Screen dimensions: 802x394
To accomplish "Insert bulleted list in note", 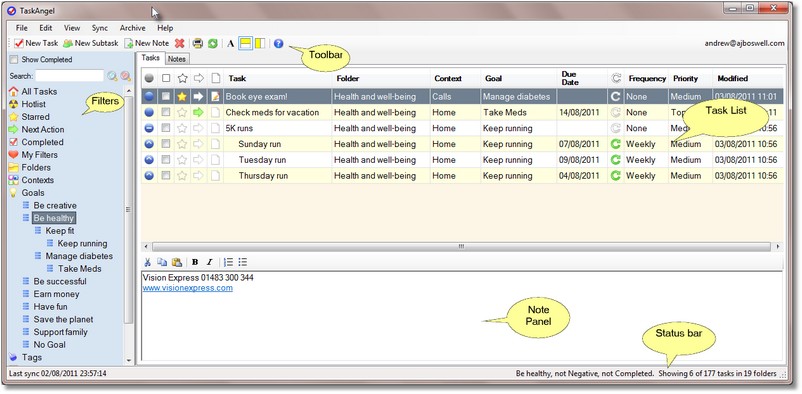I will click(x=242, y=262).
